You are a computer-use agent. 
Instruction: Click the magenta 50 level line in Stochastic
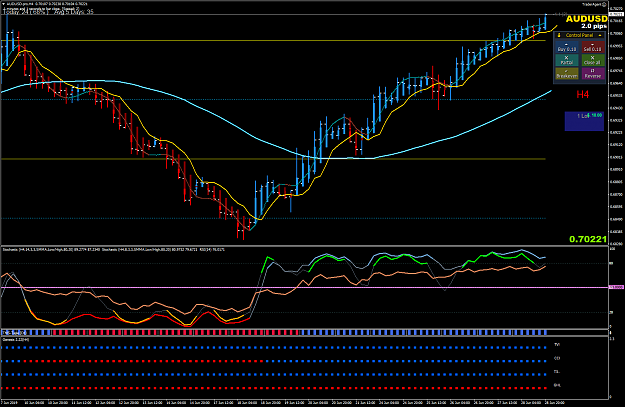pos(305,287)
